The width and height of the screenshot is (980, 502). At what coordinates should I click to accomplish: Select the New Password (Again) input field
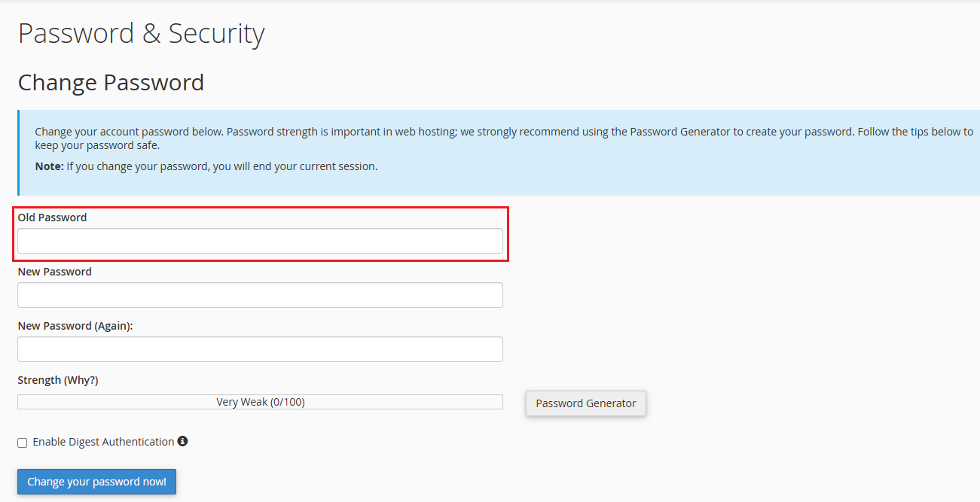click(x=260, y=349)
